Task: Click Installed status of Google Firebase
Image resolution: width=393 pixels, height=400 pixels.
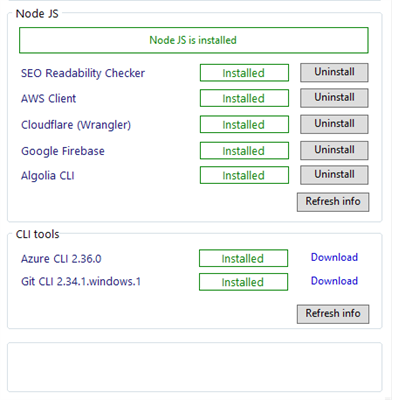Action: tap(244, 151)
